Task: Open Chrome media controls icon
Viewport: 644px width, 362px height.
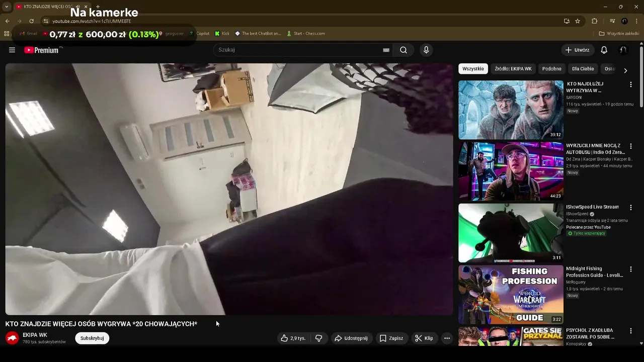Action: 612,21
